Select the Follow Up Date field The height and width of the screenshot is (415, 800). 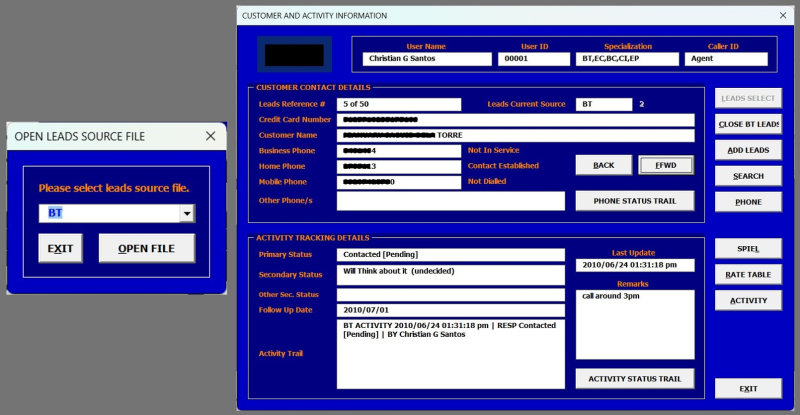(x=450, y=310)
